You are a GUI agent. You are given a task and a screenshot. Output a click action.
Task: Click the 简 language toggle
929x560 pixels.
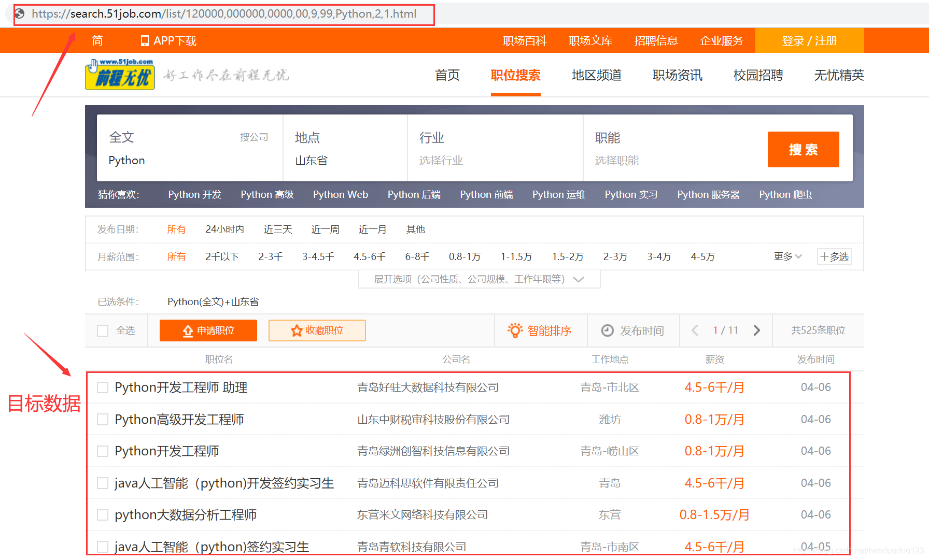point(97,41)
